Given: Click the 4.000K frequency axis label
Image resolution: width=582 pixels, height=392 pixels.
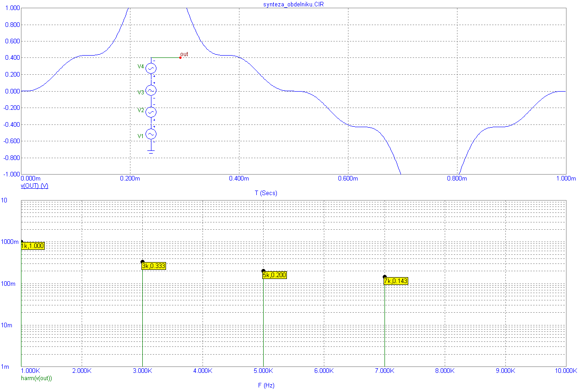Looking at the screenshot, I should (x=203, y=371).
